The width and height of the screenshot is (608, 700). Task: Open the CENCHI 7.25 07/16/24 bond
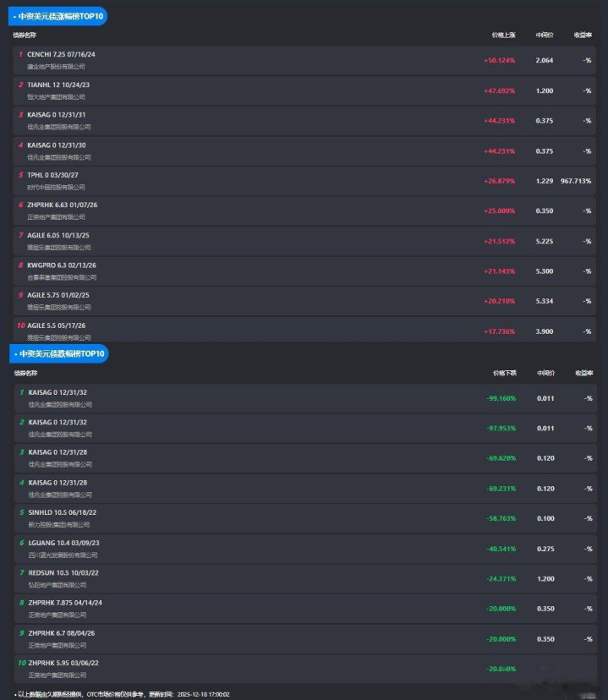[x=61, y=54]
